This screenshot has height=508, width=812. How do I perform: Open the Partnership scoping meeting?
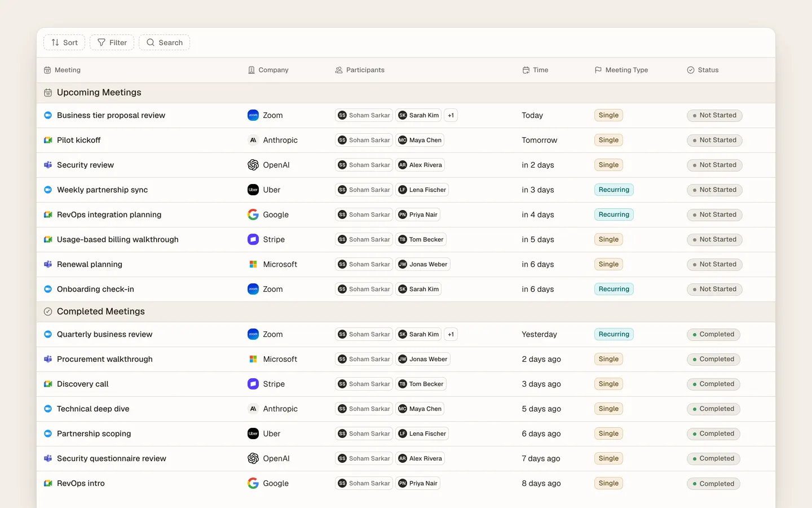(x=94, y=433)
